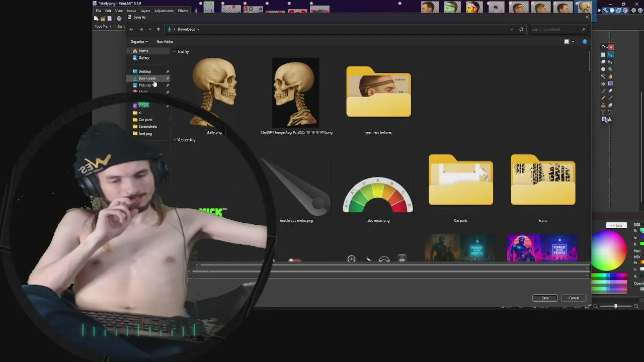Click the Save button
644x362 pixels.
coord(545,298)
